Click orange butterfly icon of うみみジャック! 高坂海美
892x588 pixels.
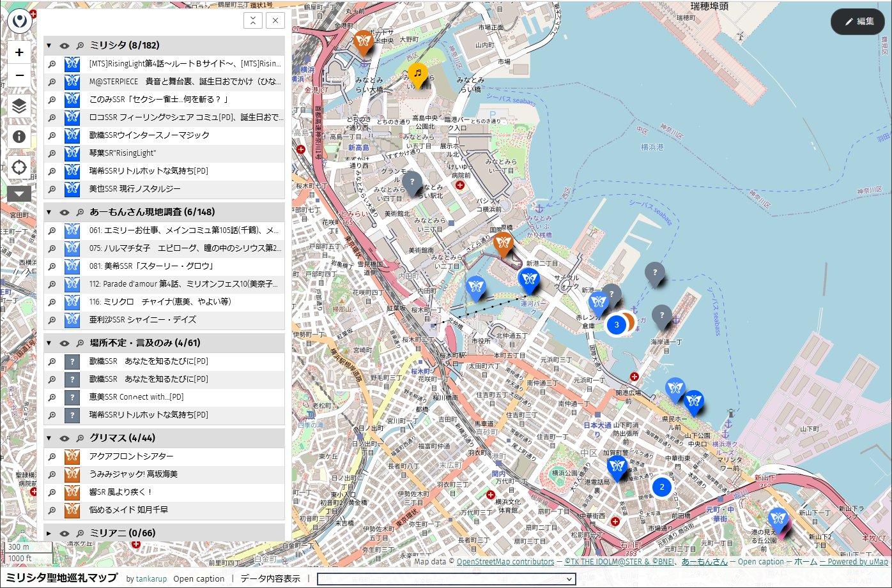tap(72, 474)
